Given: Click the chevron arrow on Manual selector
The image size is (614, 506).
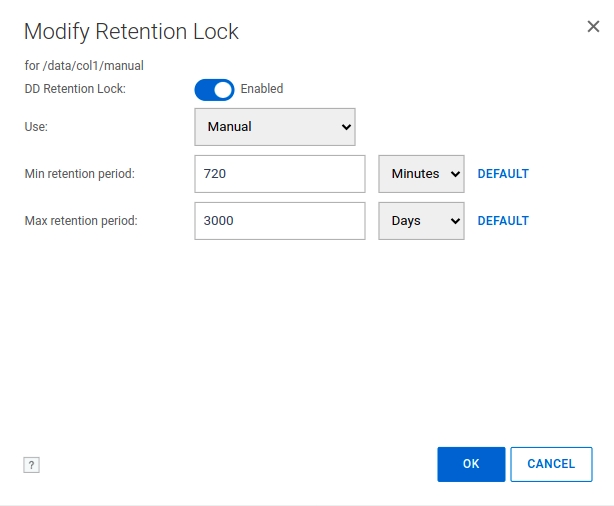Looking at the screenshot, I should pos(346,127).
